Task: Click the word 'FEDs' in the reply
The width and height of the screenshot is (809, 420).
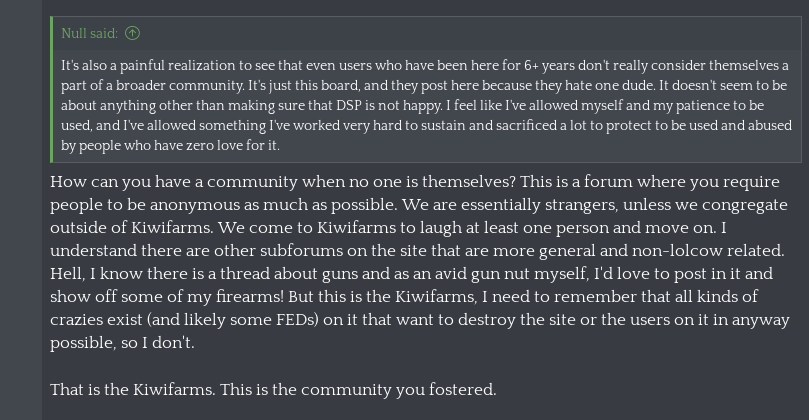Action: pyautogui.click(x=297, y=319)
